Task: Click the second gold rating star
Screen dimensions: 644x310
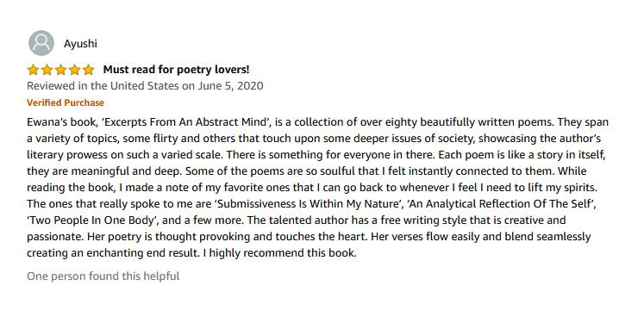Action: tap(47, 70)
